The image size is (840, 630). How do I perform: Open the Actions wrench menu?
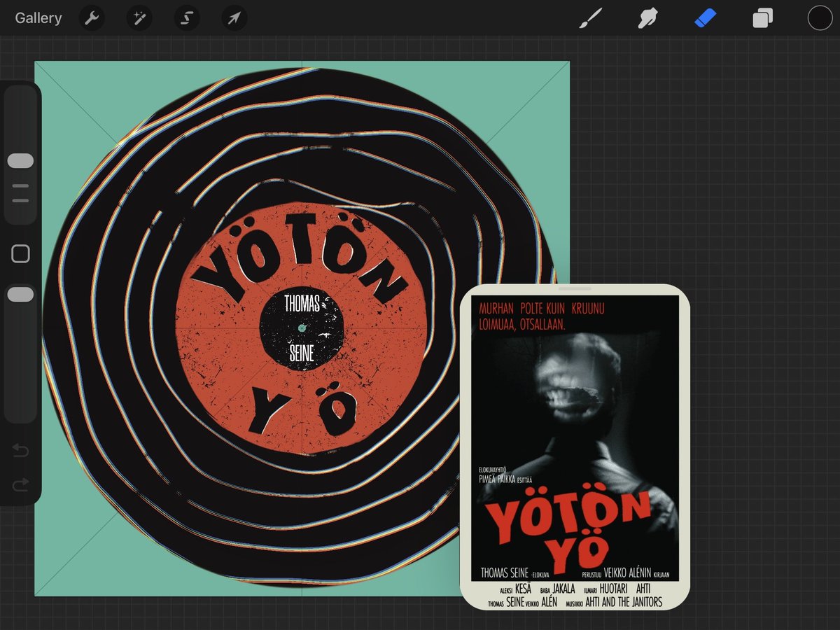click(x=92, y=18)
